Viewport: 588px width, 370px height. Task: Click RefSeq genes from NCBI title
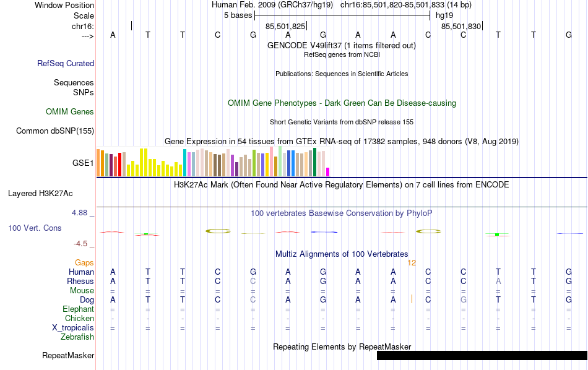[342, 54]
